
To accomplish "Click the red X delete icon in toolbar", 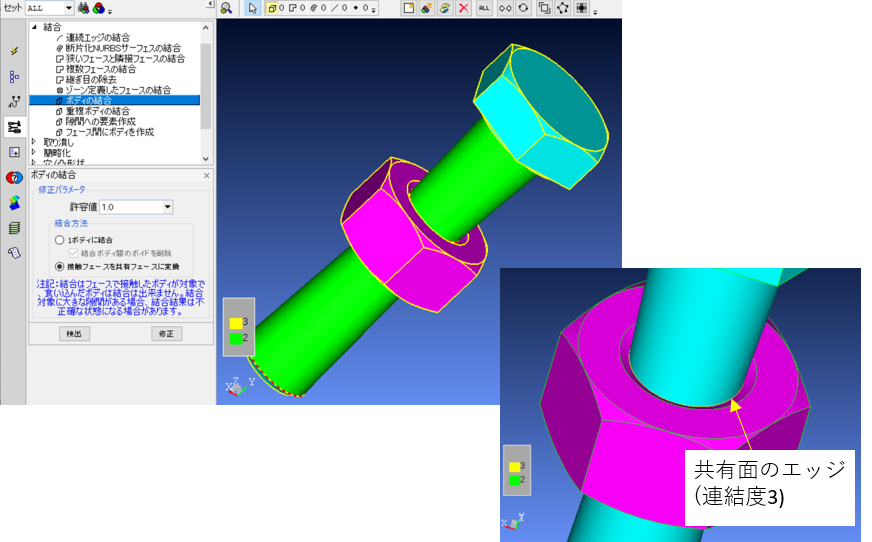I will pos(463,8).
